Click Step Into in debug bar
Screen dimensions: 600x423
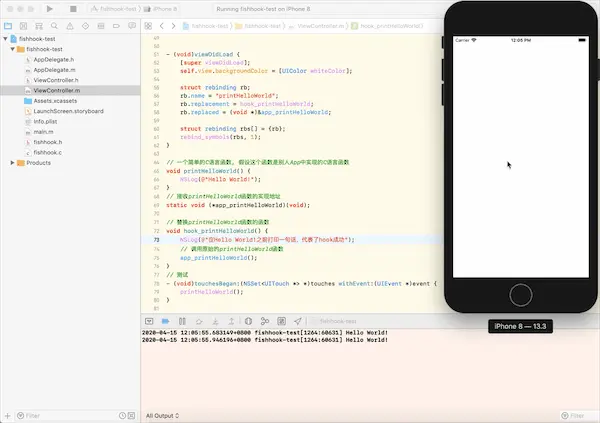click(215, 321)
